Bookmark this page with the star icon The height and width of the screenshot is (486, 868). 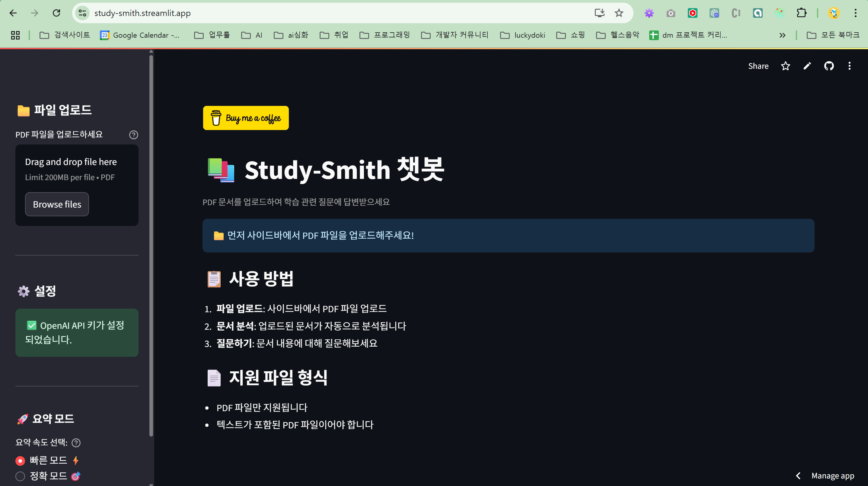pos(619,13)
